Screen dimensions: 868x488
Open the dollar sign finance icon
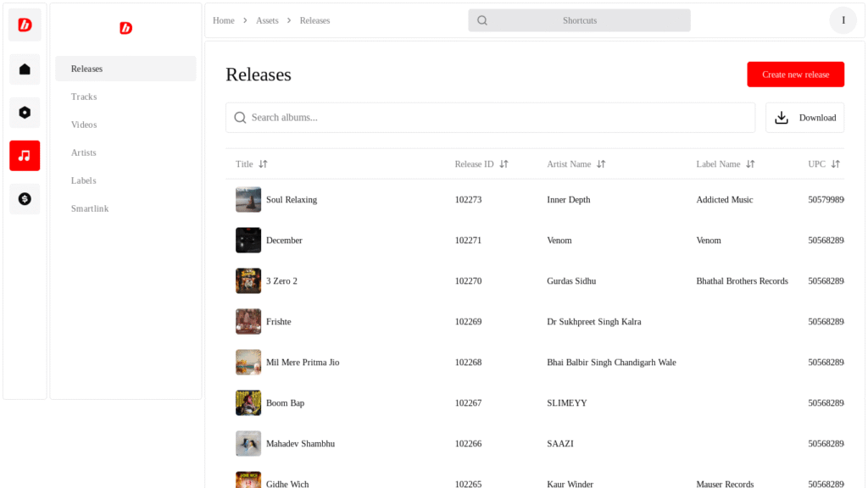[25, 198]
